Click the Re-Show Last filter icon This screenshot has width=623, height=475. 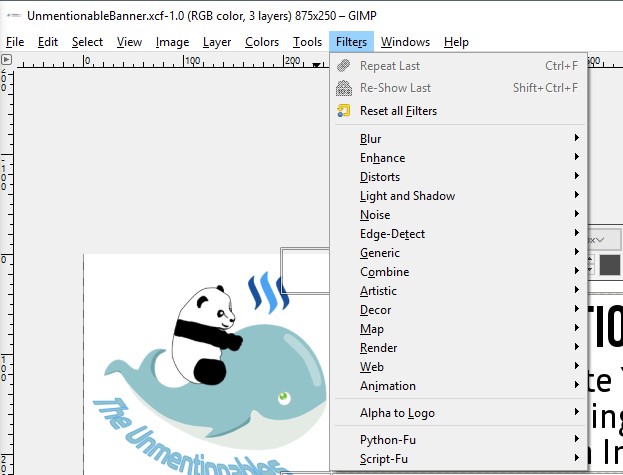point(344,88)
